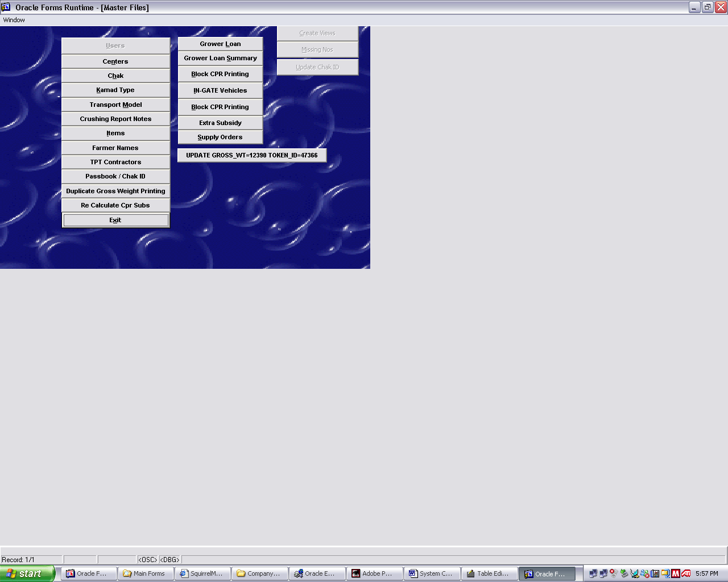Click the UPDATE GROSS_WT button
728x582 pixels.
(x=252, y=155)
